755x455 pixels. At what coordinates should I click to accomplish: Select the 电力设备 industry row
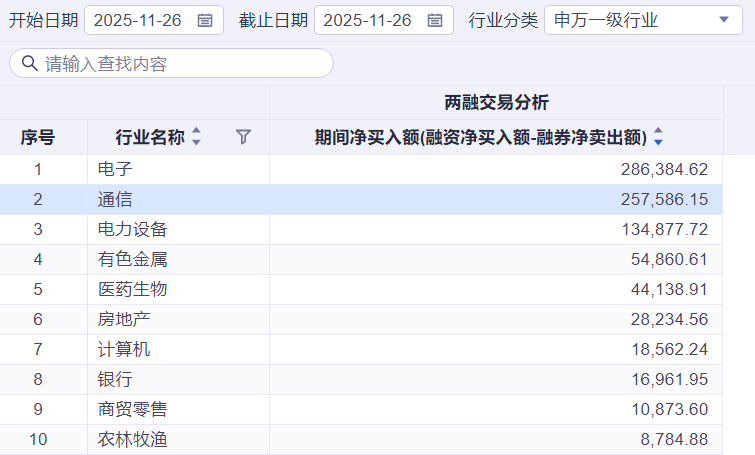pyautogui.click(x=361, y=229)
